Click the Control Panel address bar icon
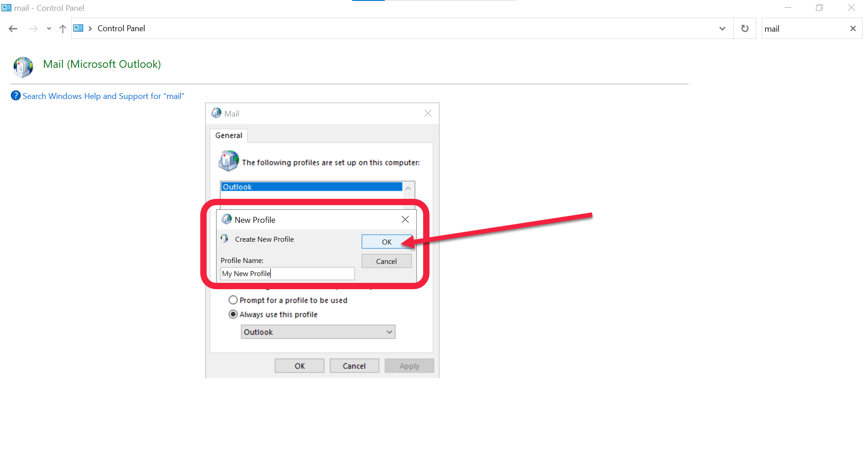The image size is (868, 460). click(x=78, y=28)
